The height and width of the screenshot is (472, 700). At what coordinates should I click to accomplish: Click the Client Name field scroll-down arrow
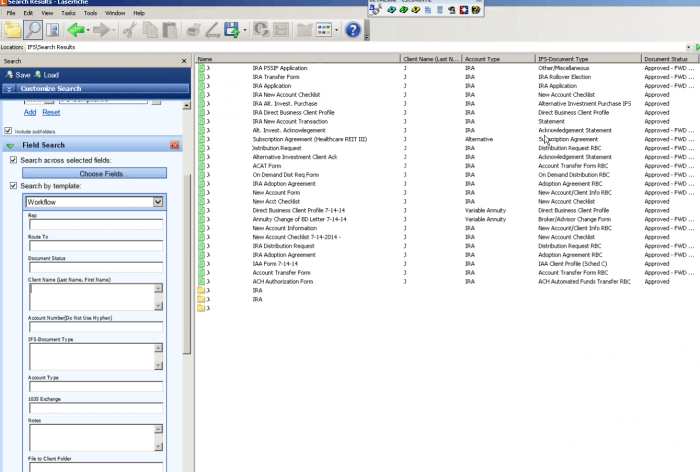point(158,306)
